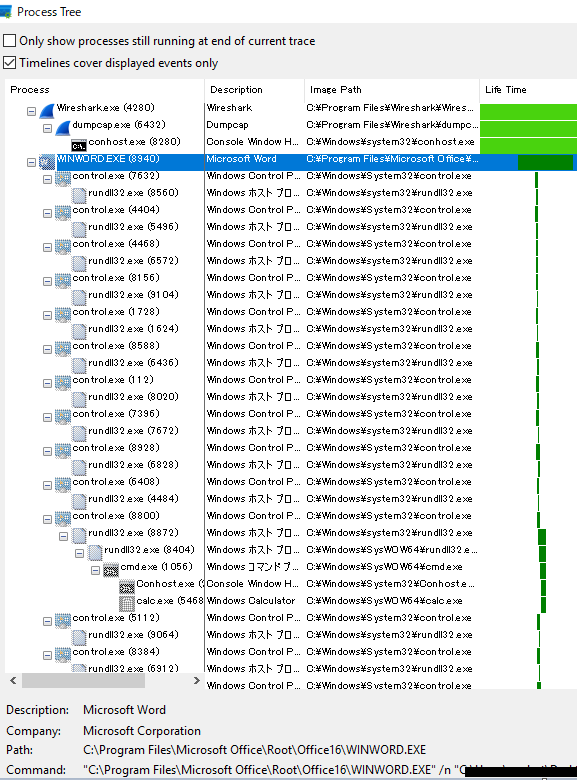
Task: Click the Dumpcap description cell
Action: [227, 124]
